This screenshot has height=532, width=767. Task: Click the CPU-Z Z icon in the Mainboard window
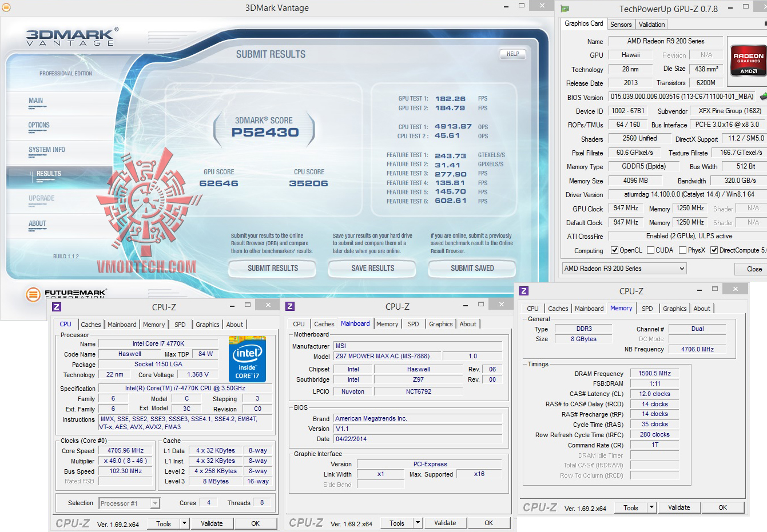290,306
